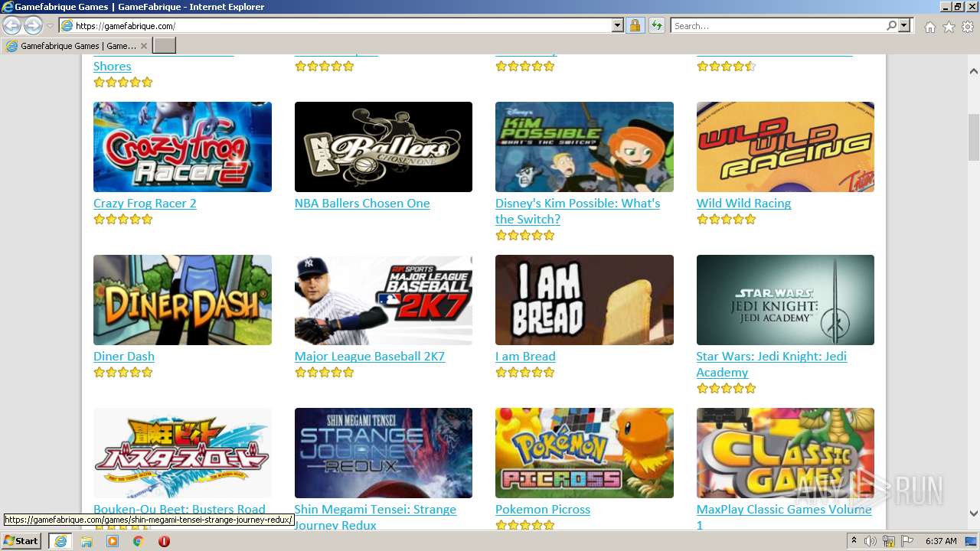Click the volume speaker tray icon
980x551 pixels.
point(871,541)
